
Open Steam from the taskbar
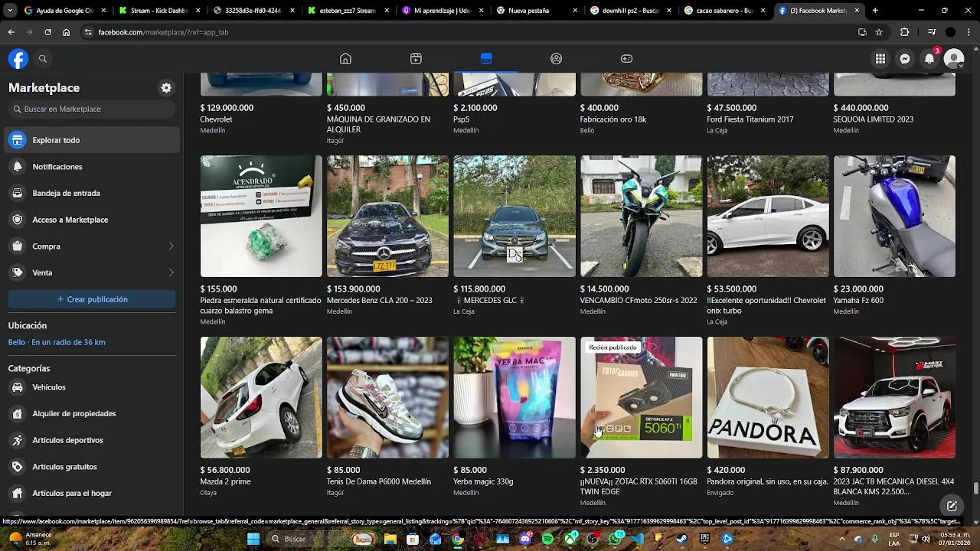point(682,539)
